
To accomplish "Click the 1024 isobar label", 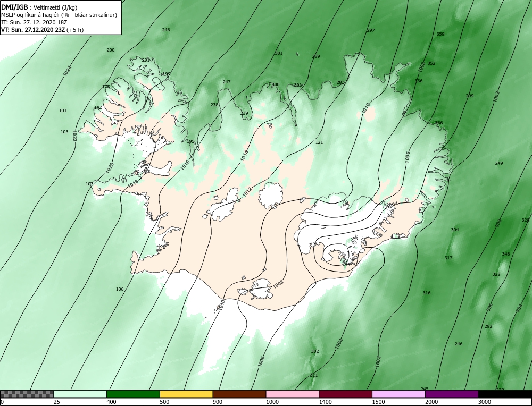I will pyautogui.click(x=68, y=71).
